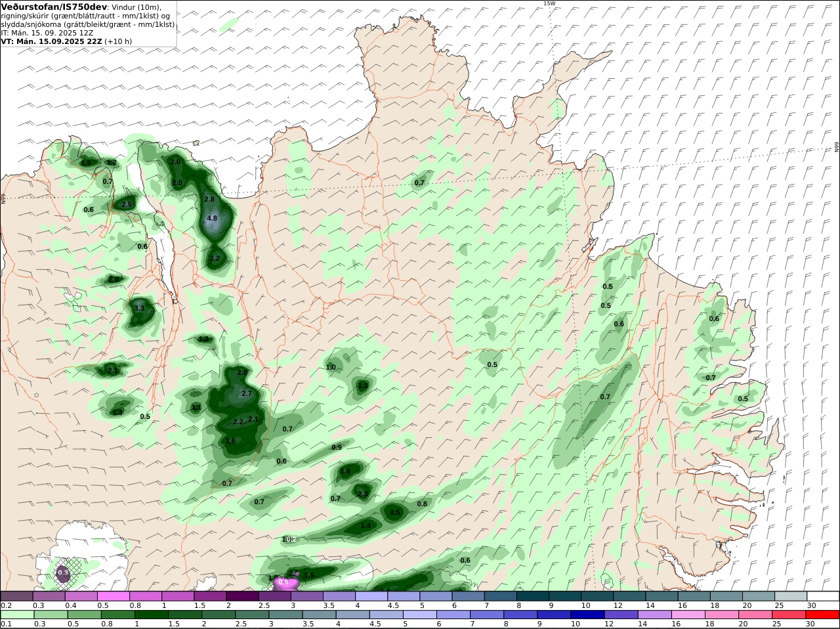Image resolution: width=840 pixels, height=629 pixels.
Task: Pick the bright pink 0.5–0.8 swatch, top legend
Action: point(114,596)
